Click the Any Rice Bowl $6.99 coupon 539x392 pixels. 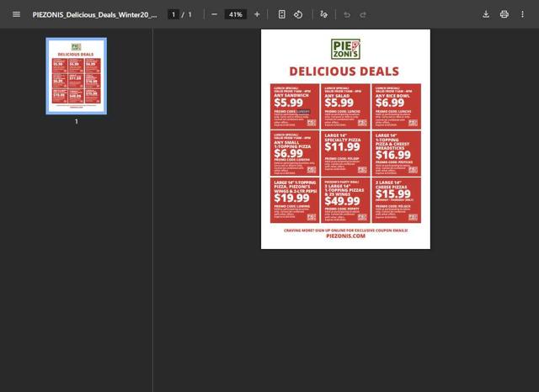(397, 106)
